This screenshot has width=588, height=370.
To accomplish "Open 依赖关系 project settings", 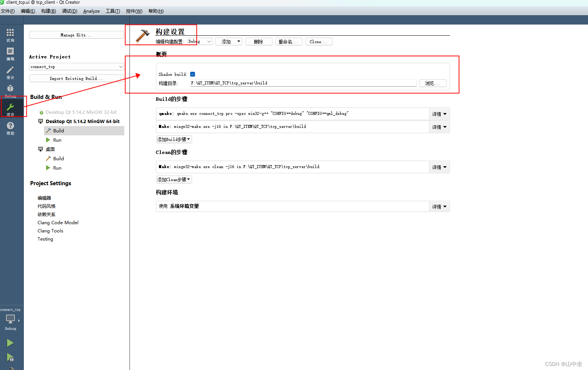I will pyautogui.click(x=47, y=215).
